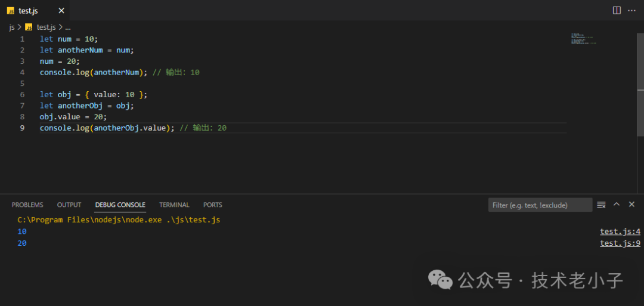644x306 pixels.
Task: Maximize the panel with the up chevron
Action: [x=617, y=205]
